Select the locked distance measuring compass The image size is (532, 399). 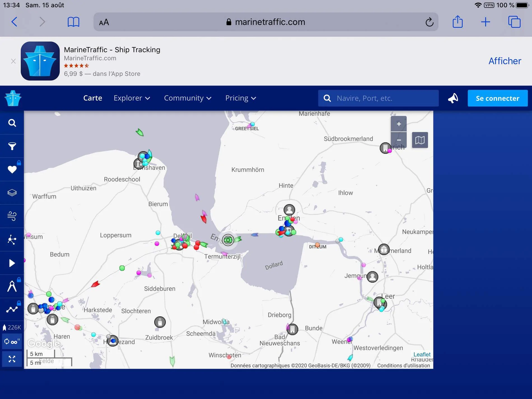click(x=12, y=286)
